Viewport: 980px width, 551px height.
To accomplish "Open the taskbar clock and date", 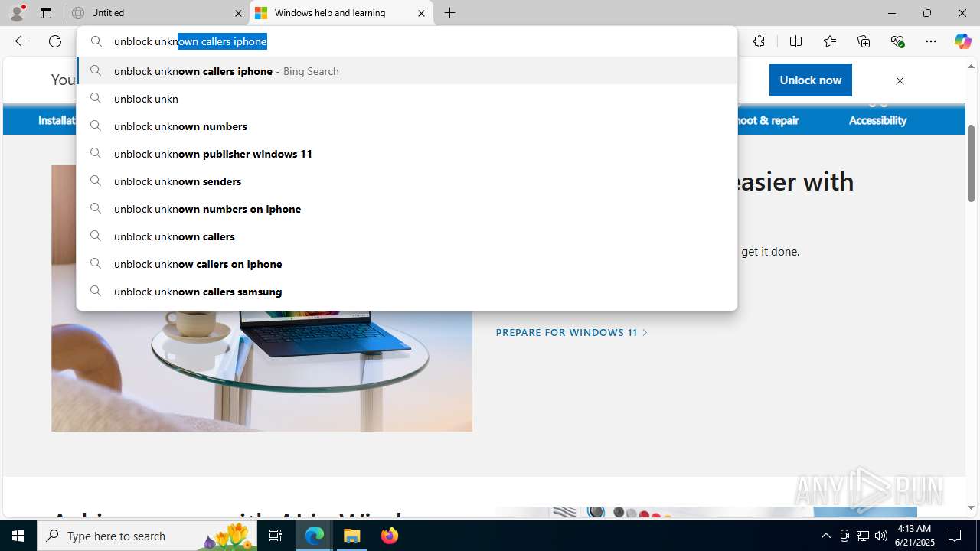I will 914,536.
